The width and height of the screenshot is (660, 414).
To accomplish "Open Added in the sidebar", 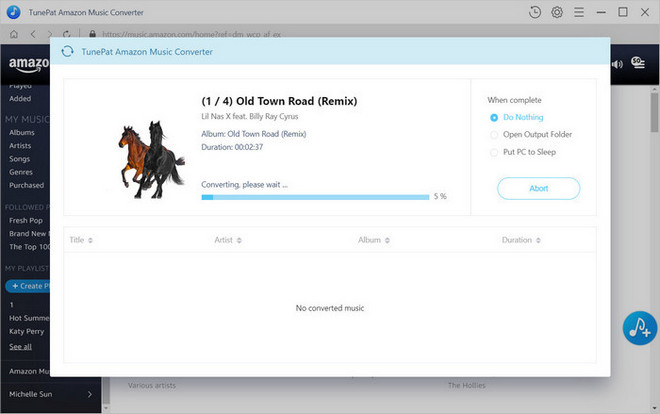I will click(x=20, y=98).
